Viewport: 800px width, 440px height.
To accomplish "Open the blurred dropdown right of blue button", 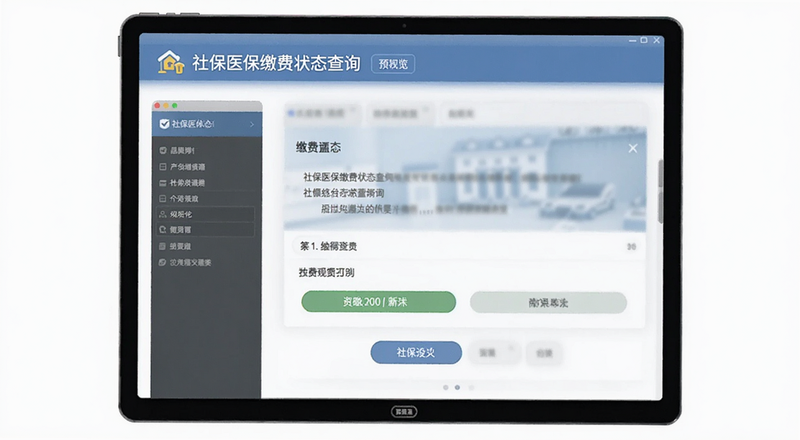I will click(x=494, y=353).
